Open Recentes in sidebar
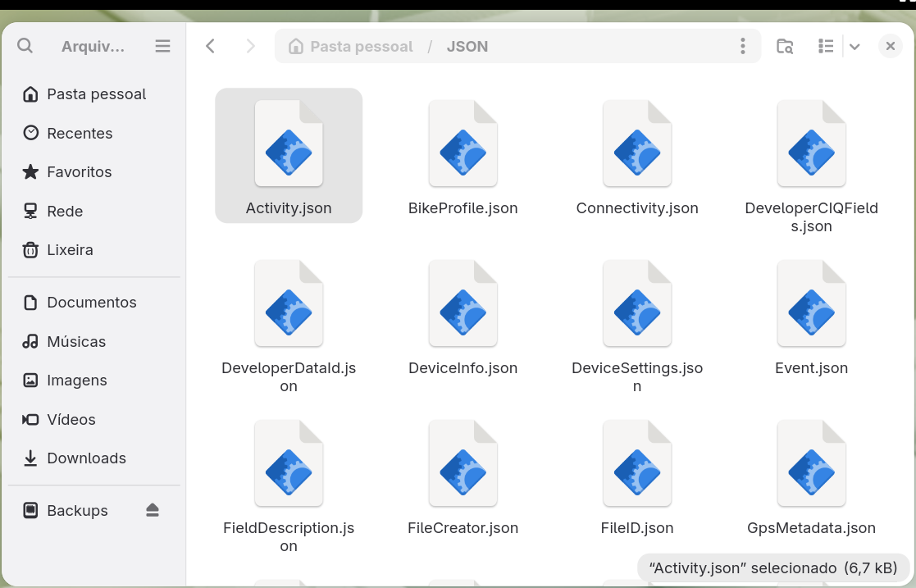 (94, 134)
